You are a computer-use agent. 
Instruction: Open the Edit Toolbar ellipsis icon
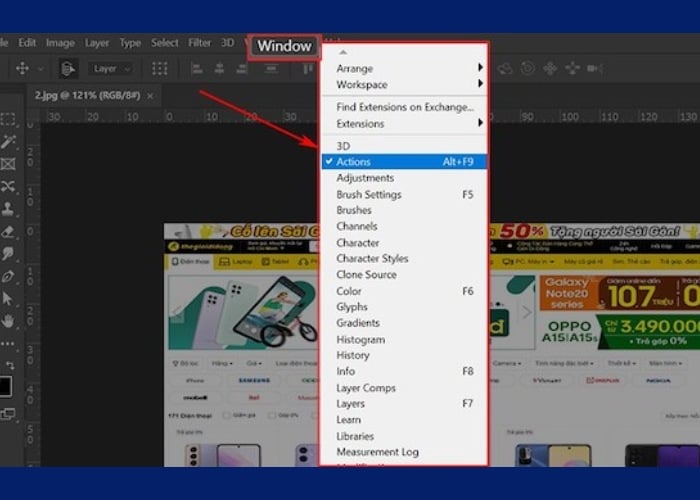(x=8, y=344)
